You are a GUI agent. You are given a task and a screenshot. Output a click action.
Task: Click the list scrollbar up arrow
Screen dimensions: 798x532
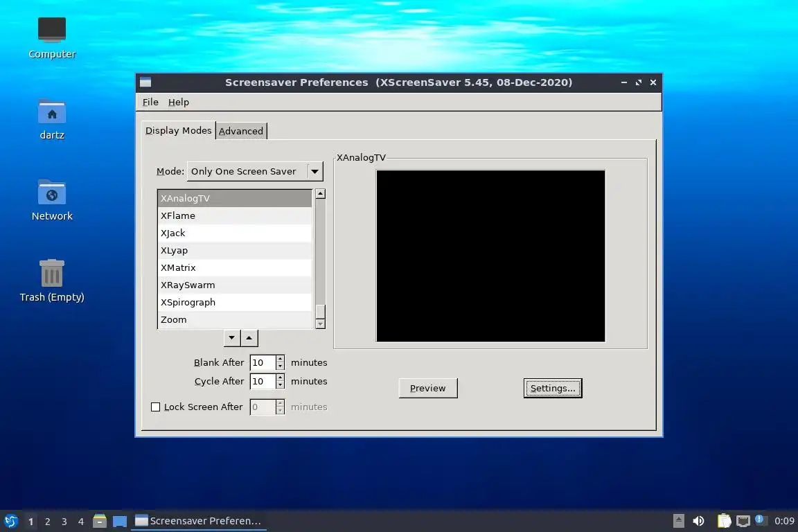click(x=320, y=194)
